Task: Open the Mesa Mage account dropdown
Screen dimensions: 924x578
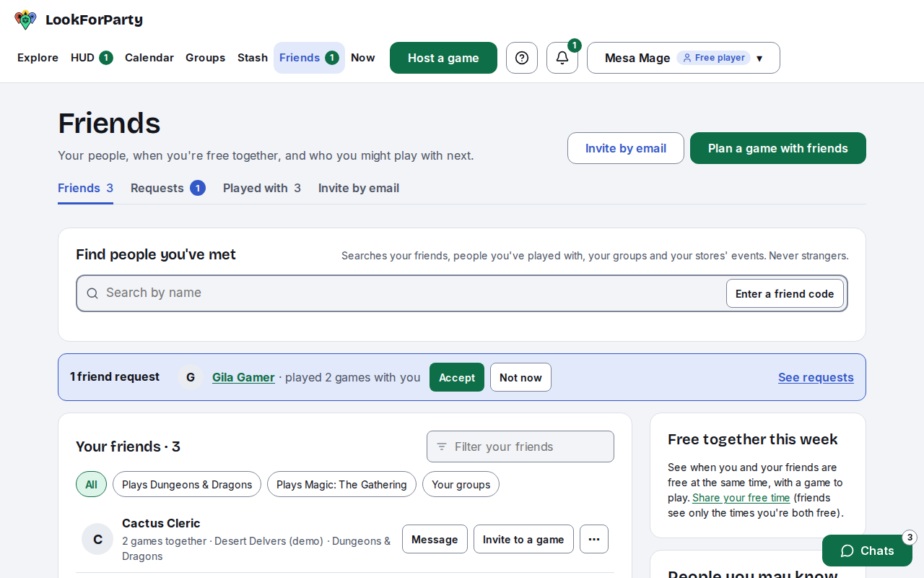Action: 684,58
